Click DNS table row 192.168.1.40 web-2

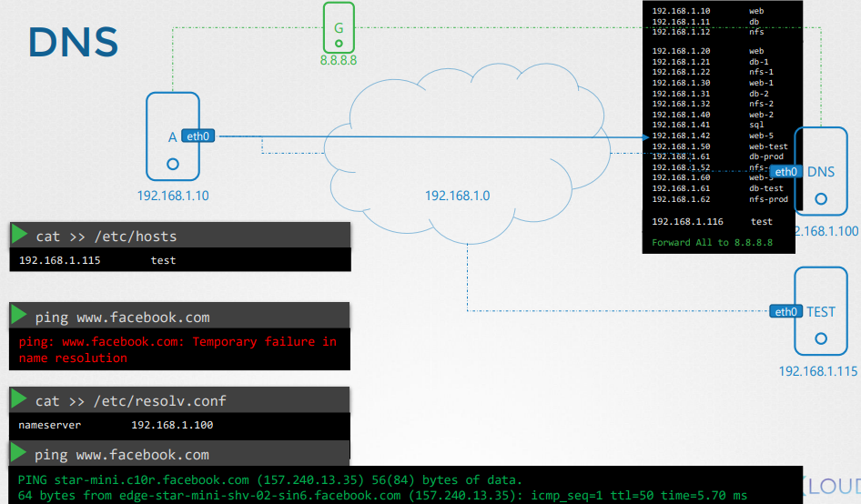(x=713, y=115)
